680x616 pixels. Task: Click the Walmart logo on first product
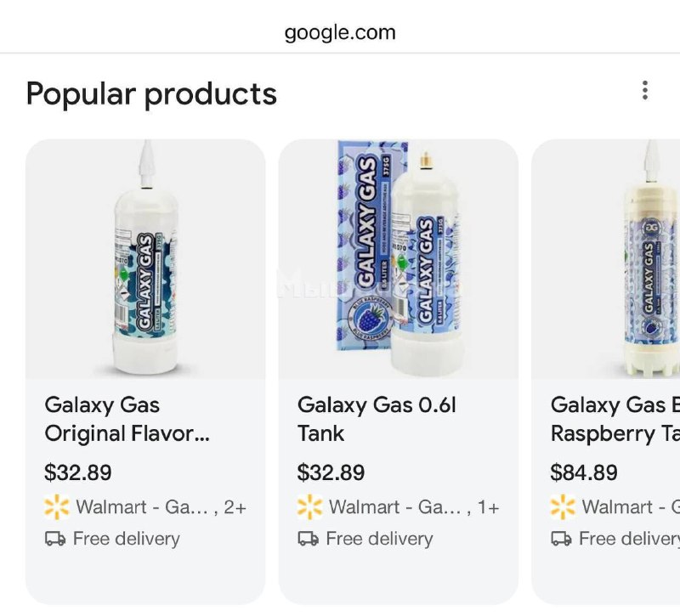[x=56, y=507]
